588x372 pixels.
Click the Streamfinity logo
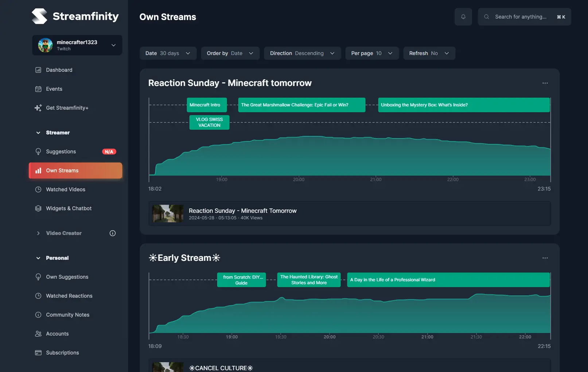[75, 16]
